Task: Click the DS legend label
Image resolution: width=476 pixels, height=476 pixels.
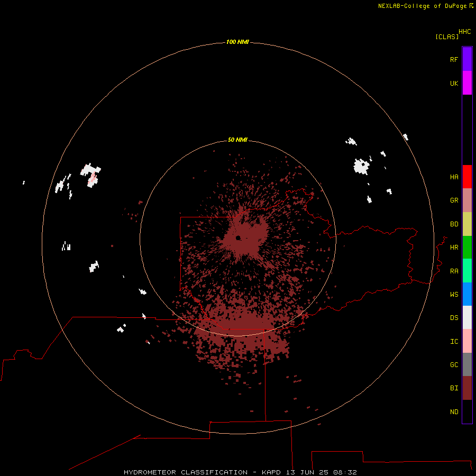Action: [x=454, y=317]
